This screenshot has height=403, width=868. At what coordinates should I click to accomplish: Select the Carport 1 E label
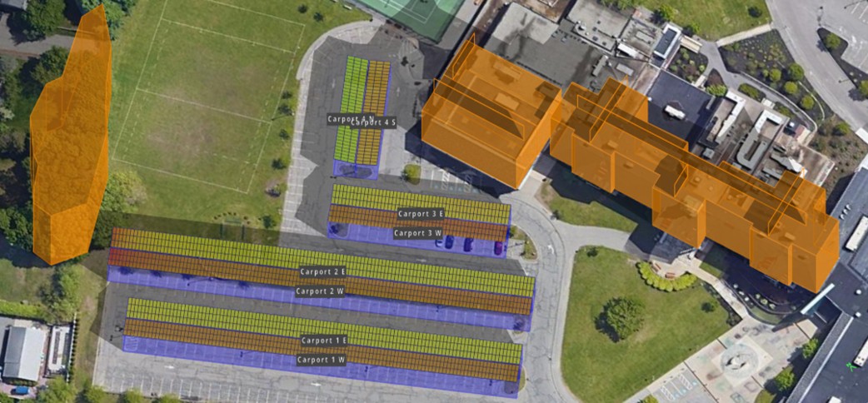click(324, 341)
